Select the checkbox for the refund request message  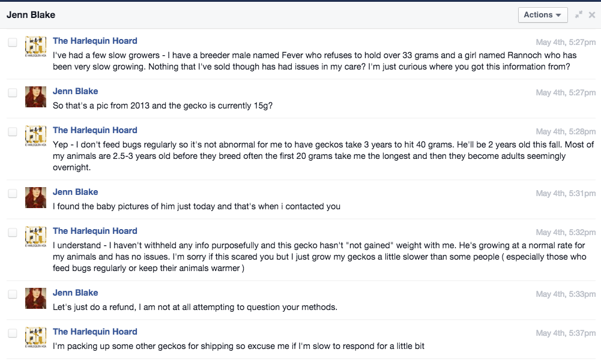(13, 294)
